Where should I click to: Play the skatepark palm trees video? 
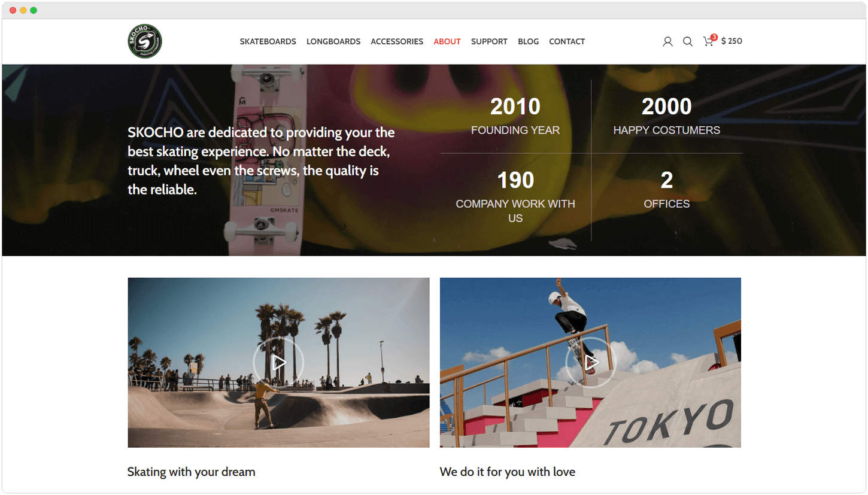point(278,362)
